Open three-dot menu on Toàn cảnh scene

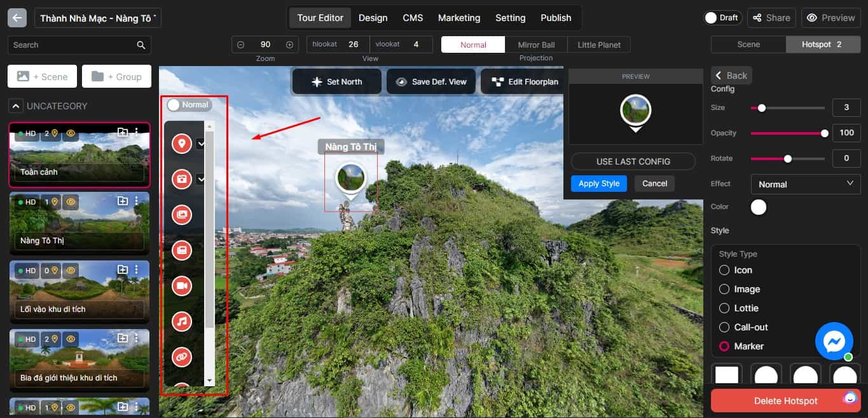pyautogui.click(x=137, y=132)
